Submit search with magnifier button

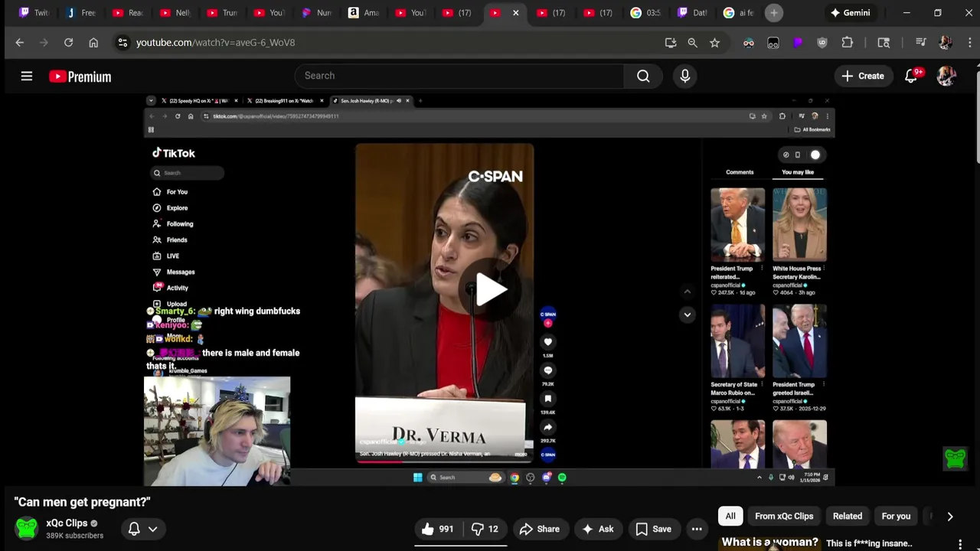643,76
